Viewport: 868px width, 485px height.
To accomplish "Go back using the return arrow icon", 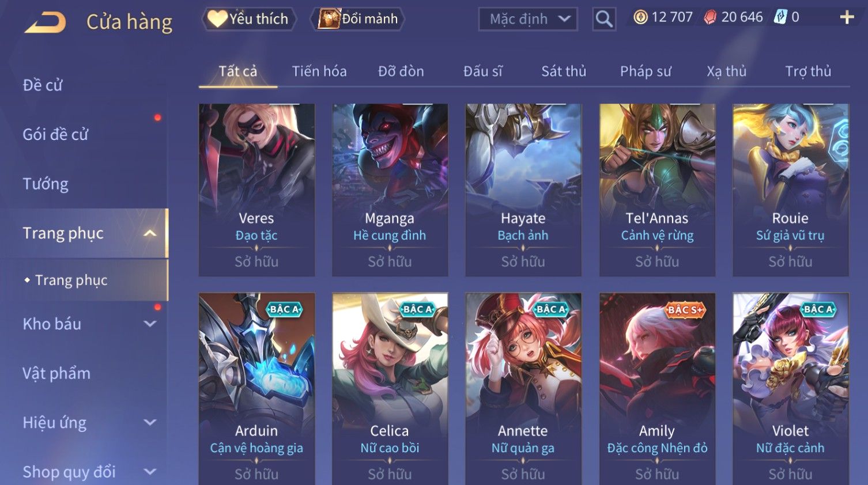I will 46,22.
